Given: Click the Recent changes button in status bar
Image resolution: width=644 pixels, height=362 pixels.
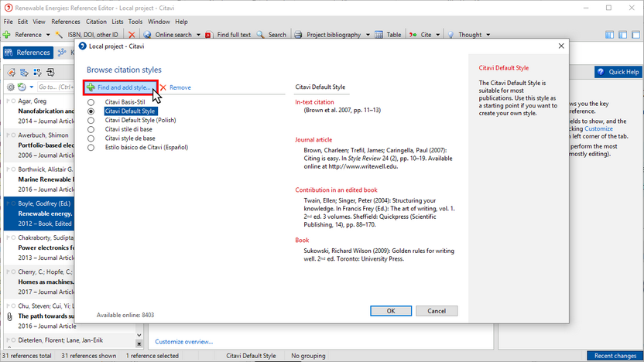Looking at the screenshot, I should (x=615, y=356).
